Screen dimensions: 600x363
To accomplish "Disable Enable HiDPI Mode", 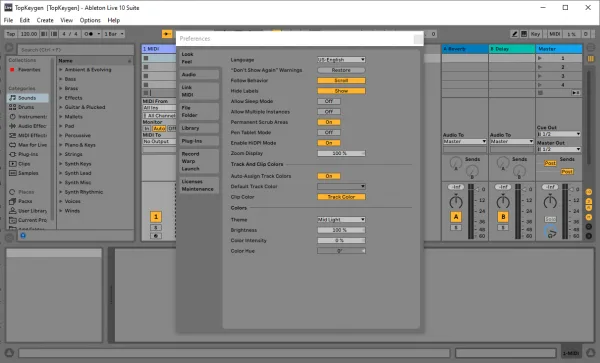I will pyautogui.click(x=329, y=143).
